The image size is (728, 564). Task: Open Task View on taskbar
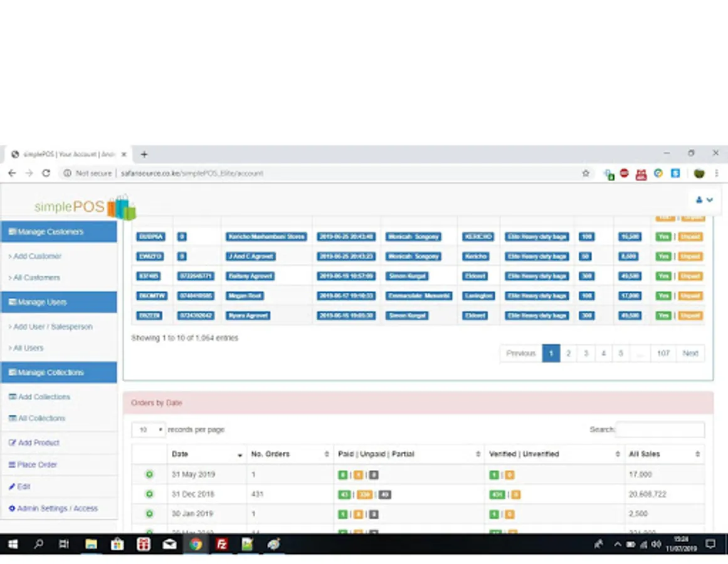tap(64, 545)
